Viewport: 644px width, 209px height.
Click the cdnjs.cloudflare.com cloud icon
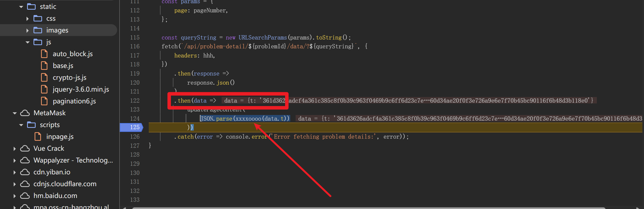pos(25,184)
